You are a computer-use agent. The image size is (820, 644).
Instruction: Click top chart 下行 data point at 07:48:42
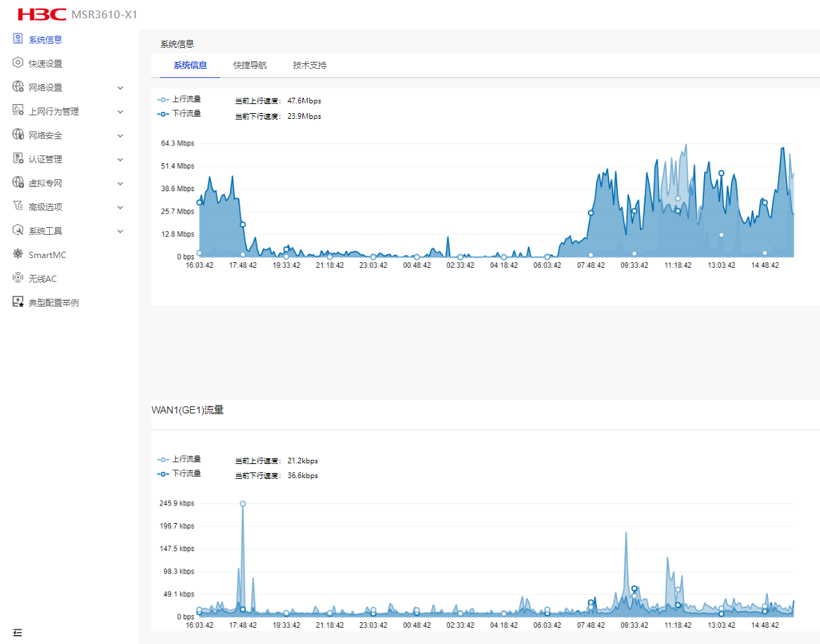(x=591, y=213)
